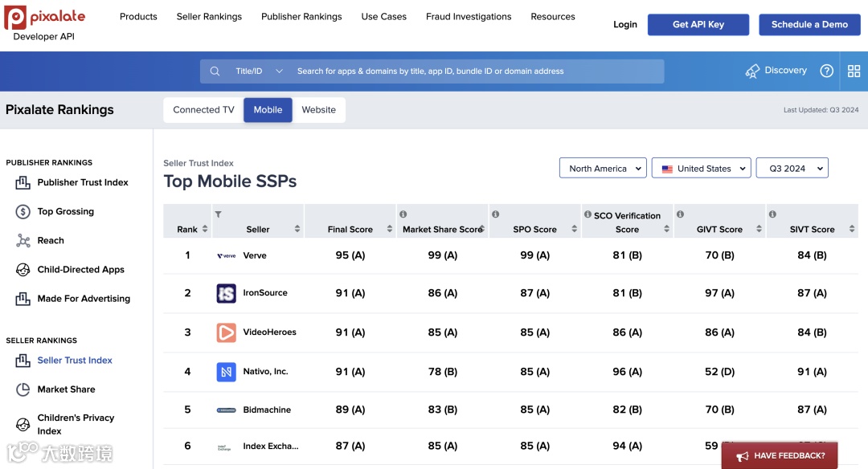Click the Bidmachine seller logo
The height and width of the screenshot is (469, 868).
[227, 410]
